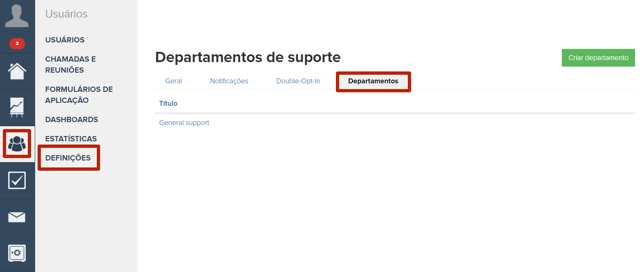The width and height of the screenshot is (644, 272).
Task: Switch to the Notificações tab
Action: (229, 81)
